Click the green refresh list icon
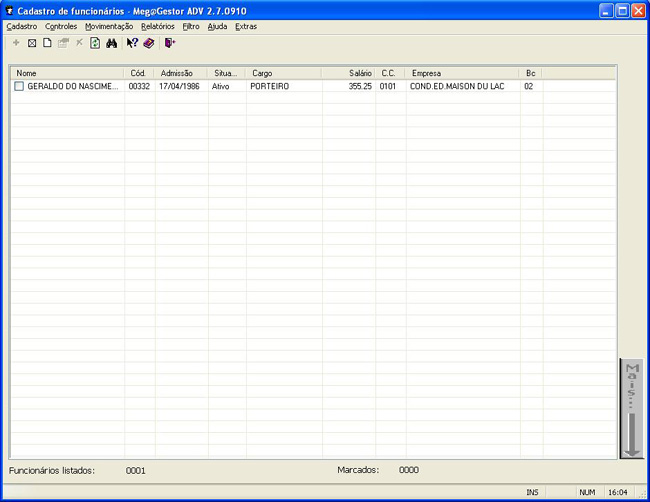Image resolution: width=650 pixels, height=502 pixels. tap(95, 44)
